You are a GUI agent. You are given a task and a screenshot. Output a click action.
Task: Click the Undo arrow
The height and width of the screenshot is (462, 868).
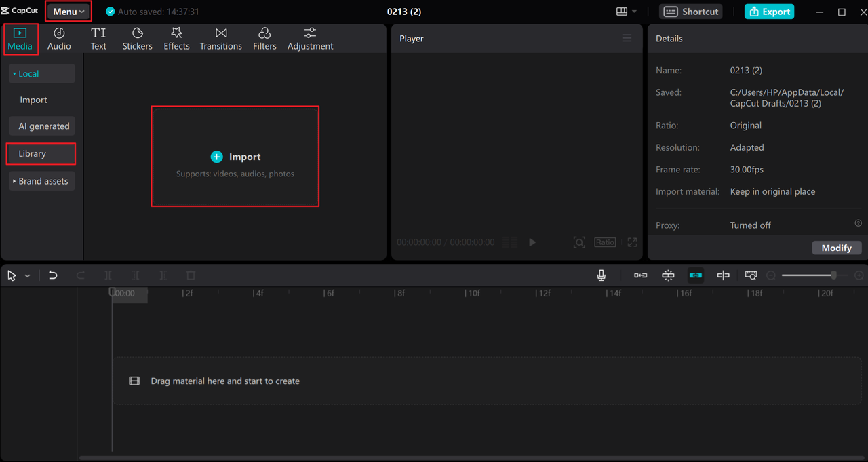(53, 275)
